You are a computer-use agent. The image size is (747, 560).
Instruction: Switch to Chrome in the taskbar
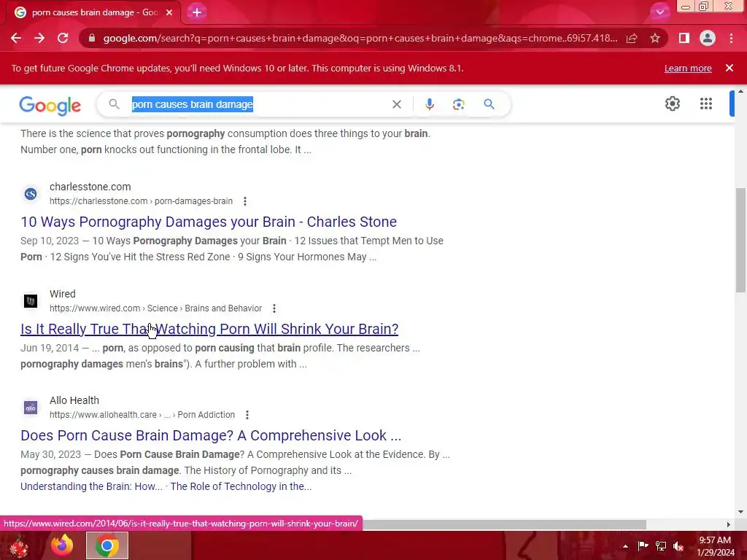click(107, 545)
